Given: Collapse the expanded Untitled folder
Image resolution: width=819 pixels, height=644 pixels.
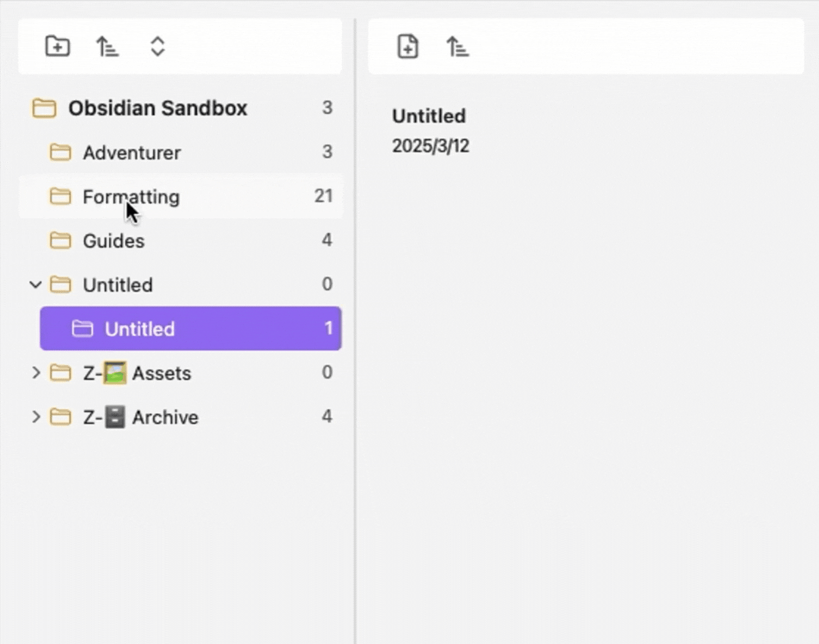Looking at the screenshot, I should coord(36,284).
